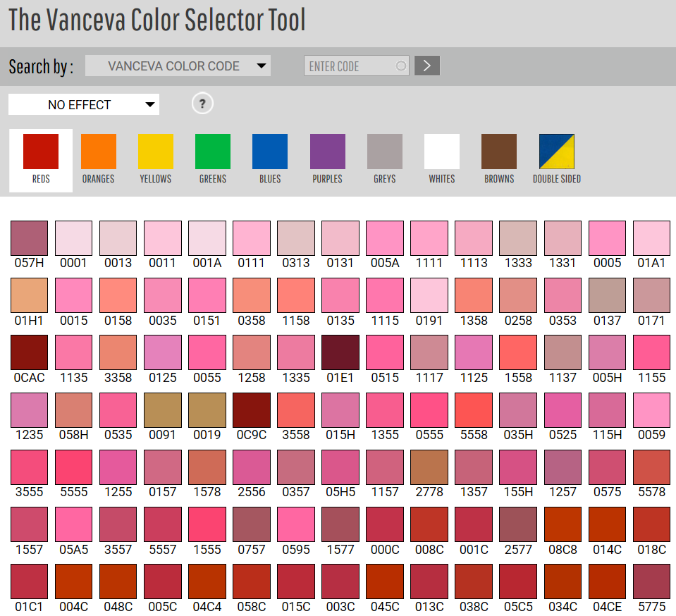The height and width of the screenshot is (616, 676).
Task: Switch to the Yellows category
Action: 156,159
